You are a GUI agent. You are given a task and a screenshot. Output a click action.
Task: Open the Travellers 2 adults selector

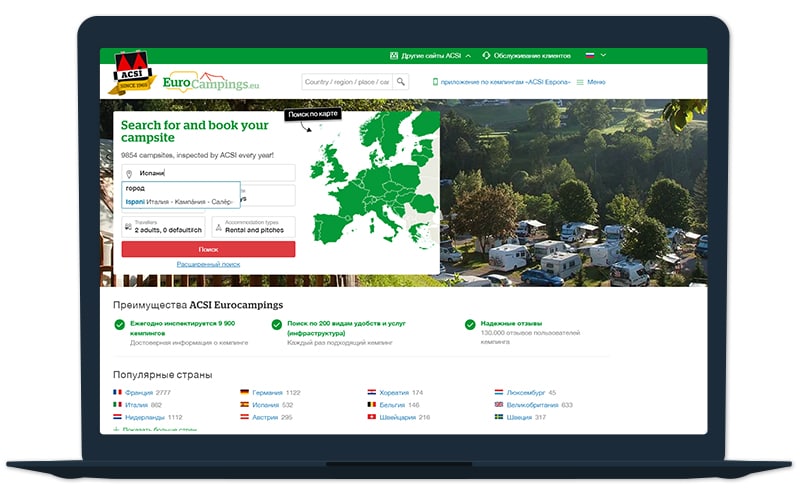[163, 227]
